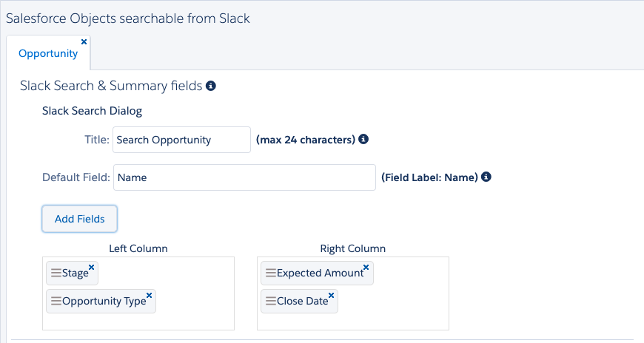Select the Stage field label text
644x343 pixels.
[75, 274]
